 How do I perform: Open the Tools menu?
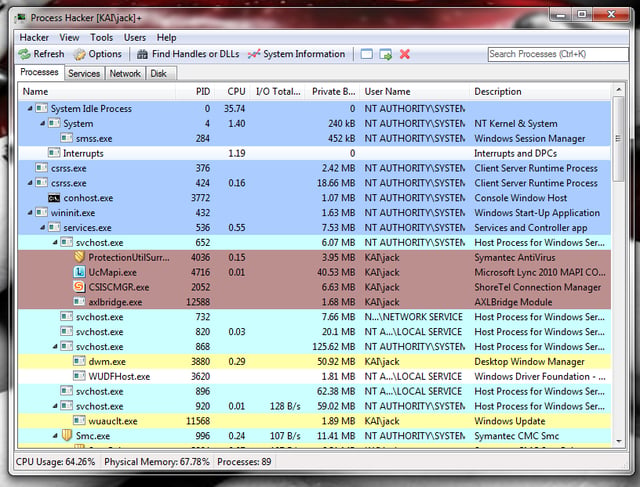click(x=101, y=38)
